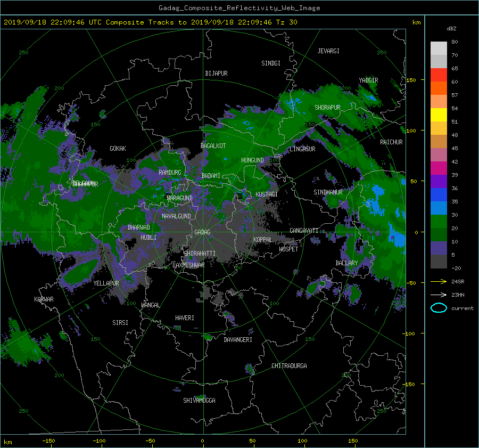Click the SINDHANUR city label

click(x=328, y=192)
